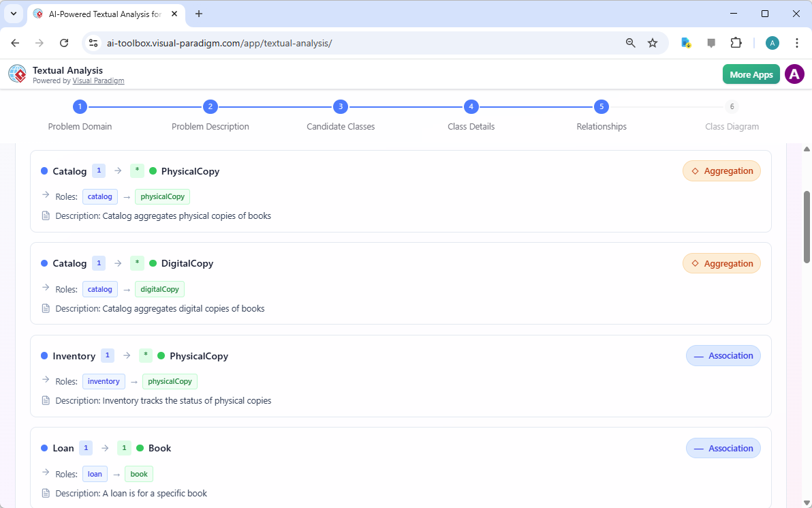Open a new browser tab
The height and width of the screenshot is (508, 812).
(x=199, y=14)
